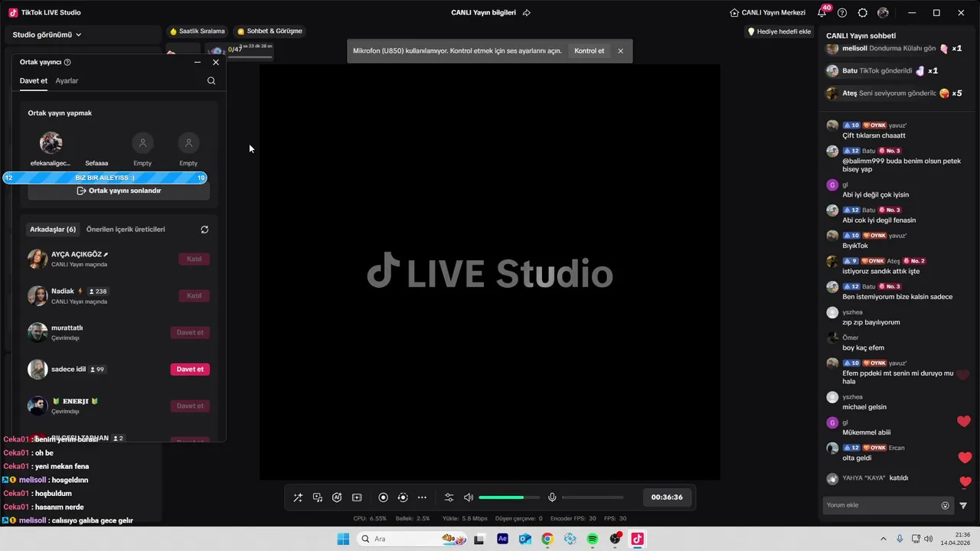
Task: Click Davet et for murattatli
Action: point(190,332)
